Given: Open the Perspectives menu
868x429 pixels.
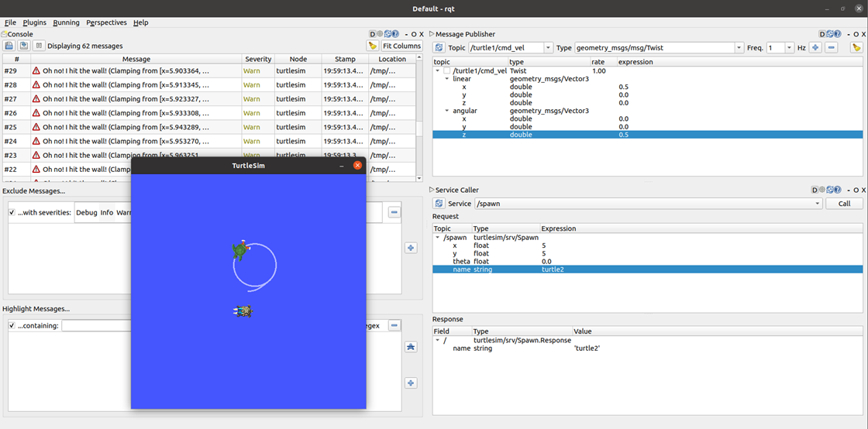Looking at the screenshot, I should click(106, 22).
